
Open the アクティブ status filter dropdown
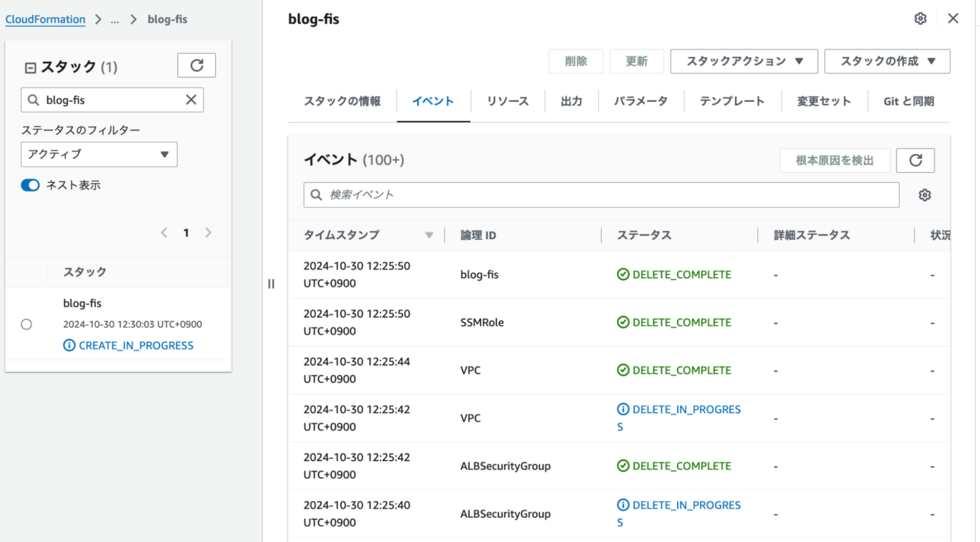(x=99, y=154)
